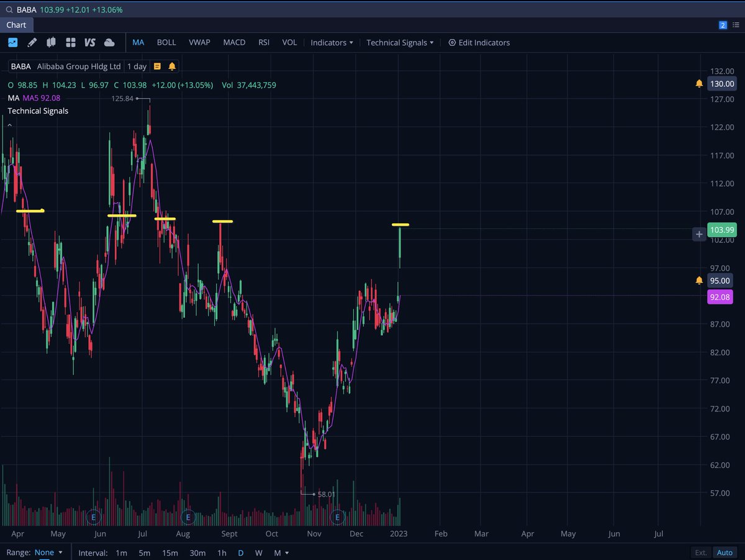Collapse indicator legend with small caret

(9, 125)
